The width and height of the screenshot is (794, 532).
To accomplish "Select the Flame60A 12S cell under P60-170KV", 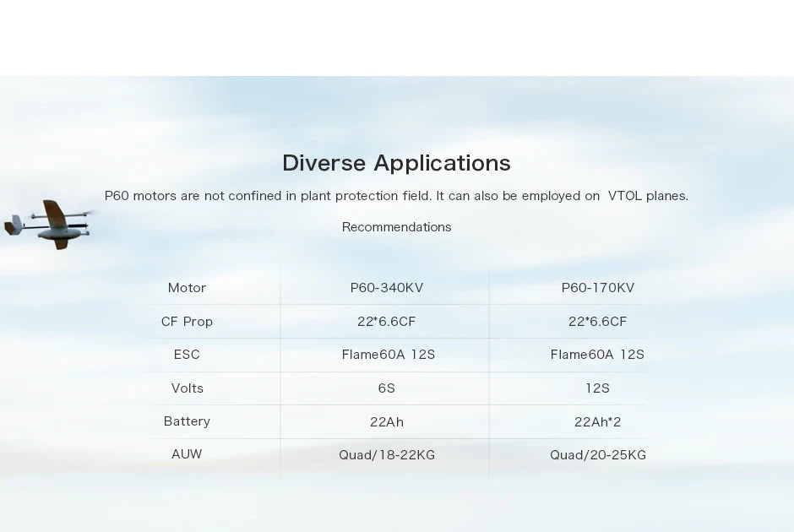I will point(597,355).
